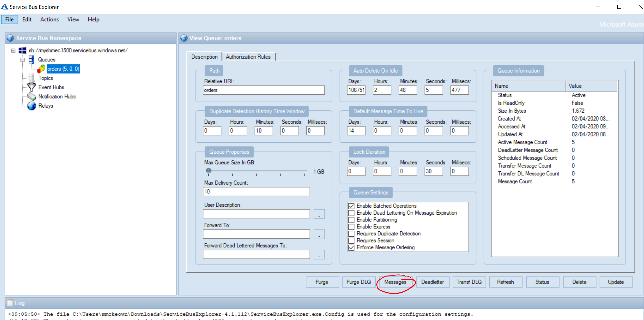Viewport: 644px width, 320px height.
Task: Click the Log panel icon
Action: coord(10,303)
